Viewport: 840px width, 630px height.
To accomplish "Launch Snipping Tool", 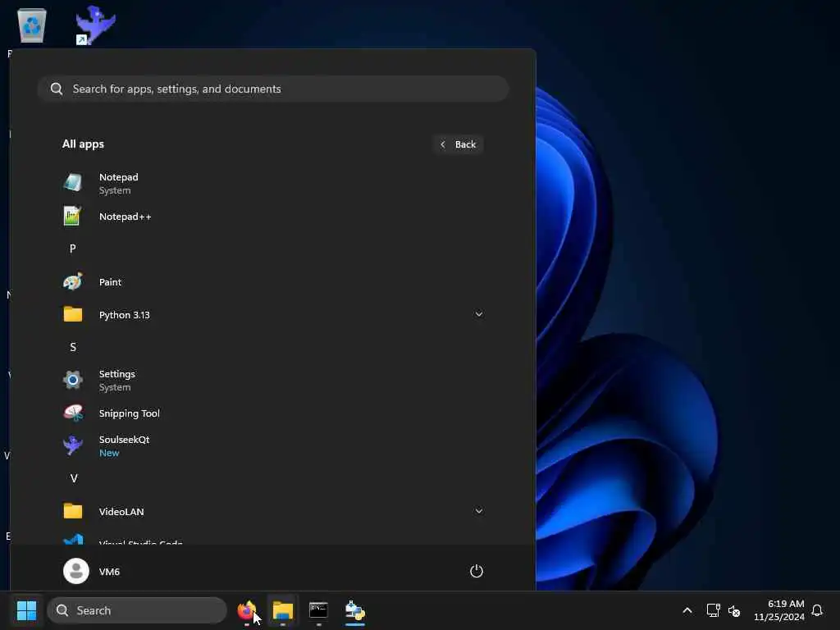I will 272,413.
